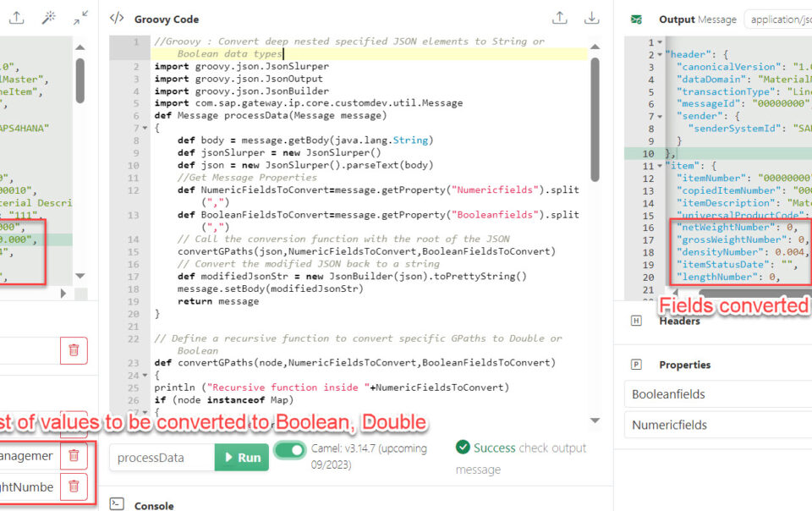Click the 'Success check output message' status text
This screenshot has height=511, width=812.
[x=521, y=459]
